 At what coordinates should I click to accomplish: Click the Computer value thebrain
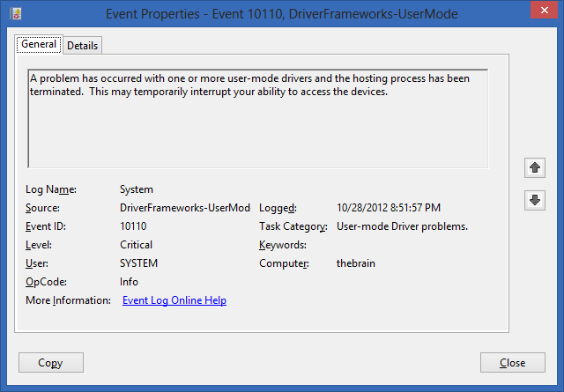[x=356, y=263]
